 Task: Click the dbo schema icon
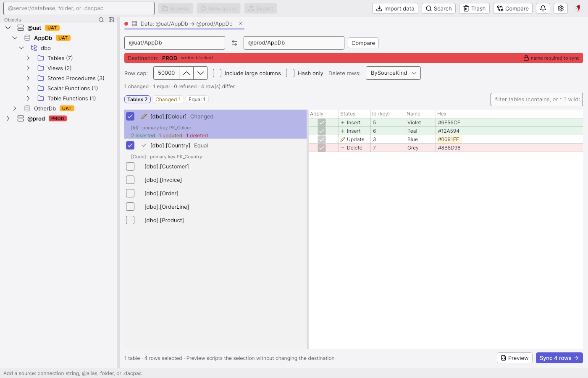pyautogui.click(x=34, y=48)
